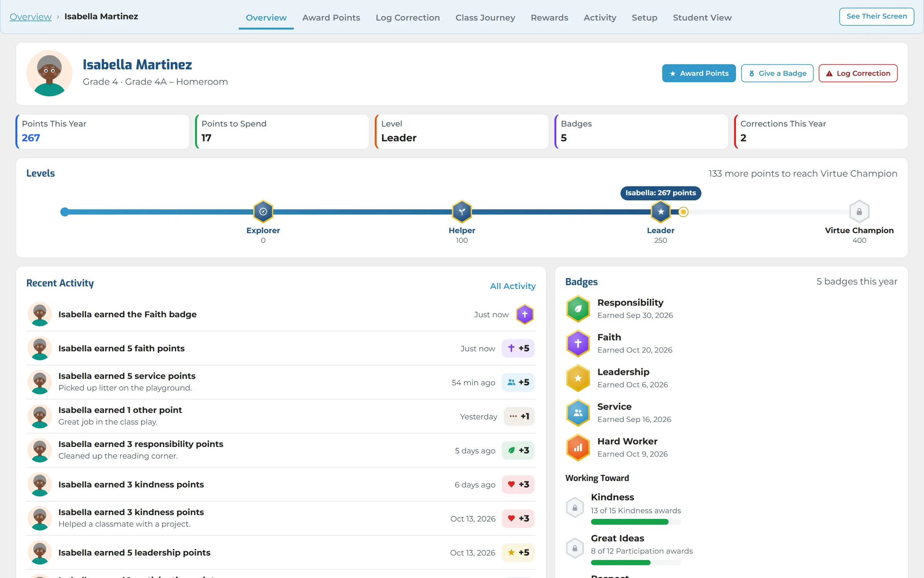Click the +5 faith points chip
Viewport: 924px width, 578px height.
518,348
